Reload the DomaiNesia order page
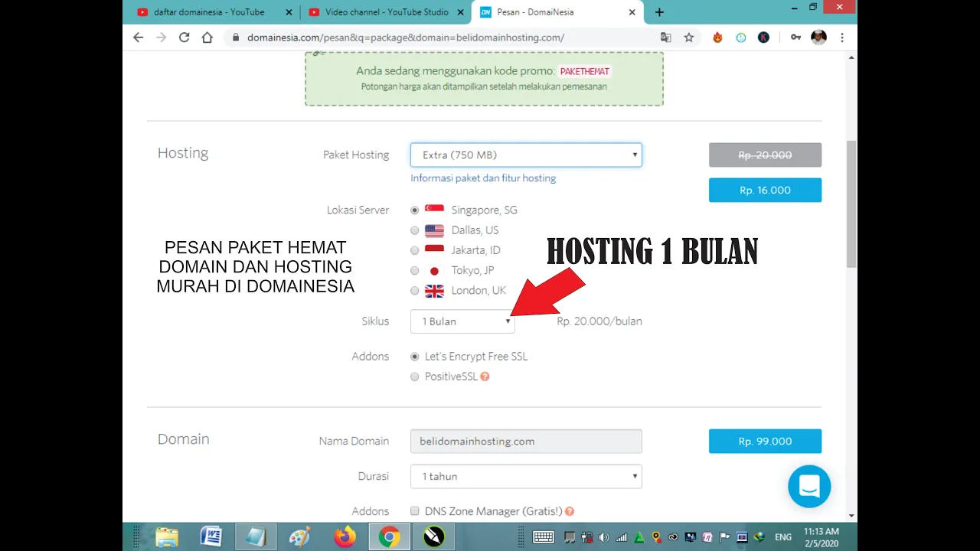980x551 pixels. (184, 37)
